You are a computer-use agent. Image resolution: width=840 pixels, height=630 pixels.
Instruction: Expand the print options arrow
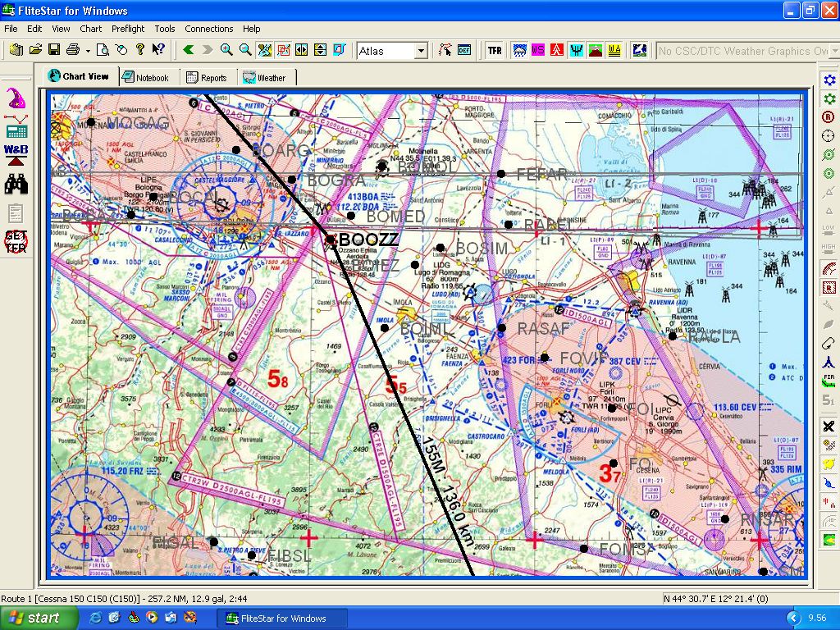(x=87, y=51)
